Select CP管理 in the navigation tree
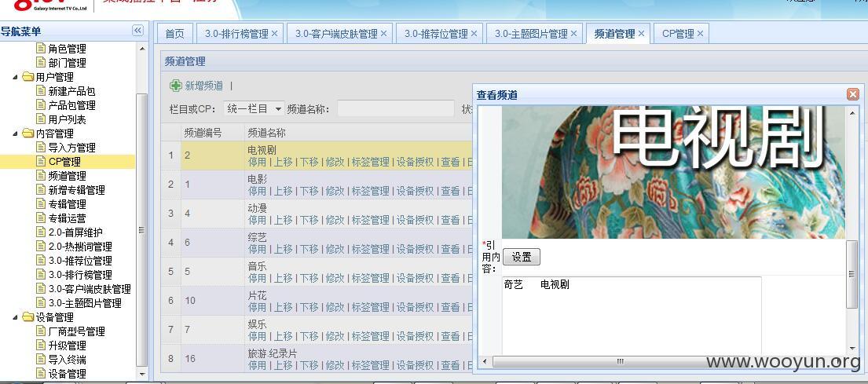Image resolution: width=868 pixels, height=384 pixels. [x=64, y=162]
